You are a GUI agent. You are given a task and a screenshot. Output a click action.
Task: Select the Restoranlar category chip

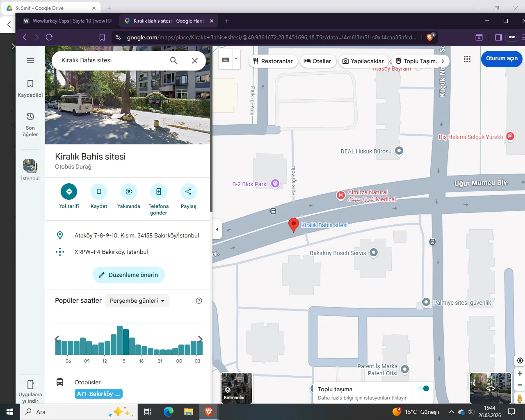pos(273,61)
